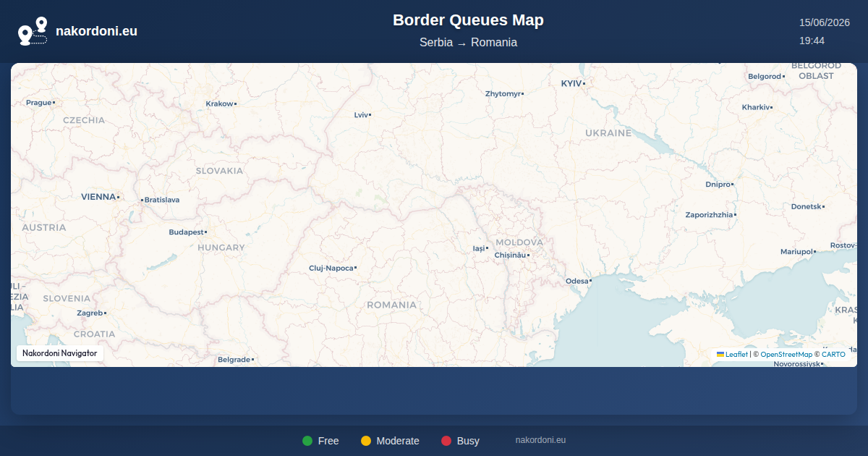Click the Ukraine flag icon beside Leaflet
The width and height of the screenshot is (868, 456).
pos(720,354)
